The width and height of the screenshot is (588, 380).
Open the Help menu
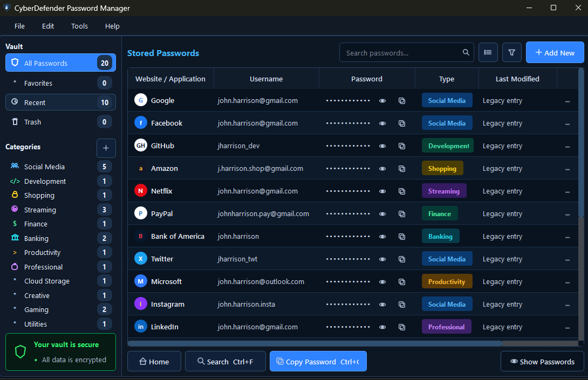[x=112, y=26]
